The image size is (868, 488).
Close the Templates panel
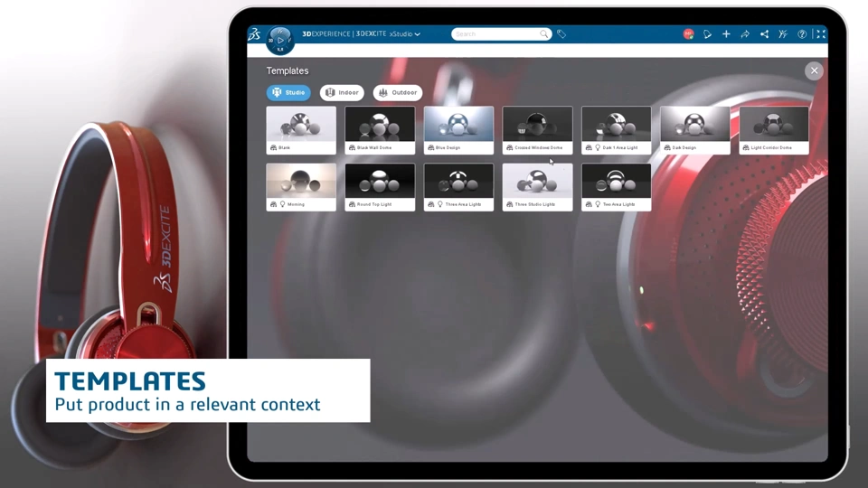(x=814, y=70)
